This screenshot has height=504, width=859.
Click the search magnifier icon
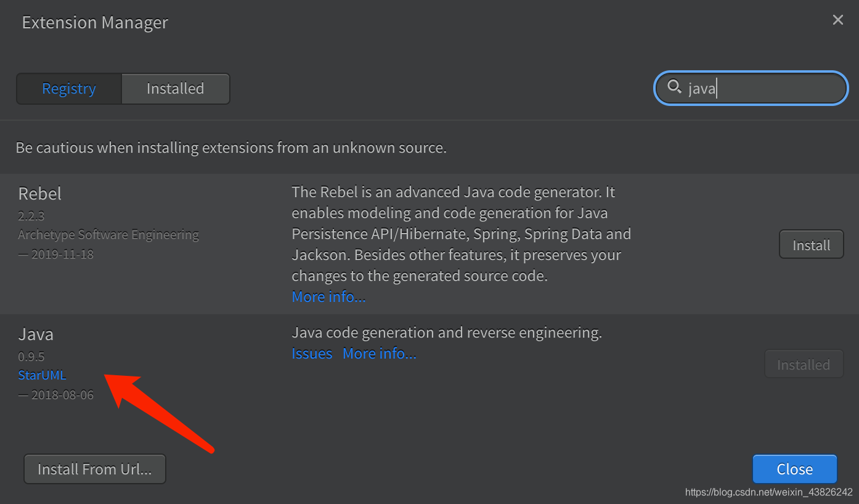pos(675,86)
